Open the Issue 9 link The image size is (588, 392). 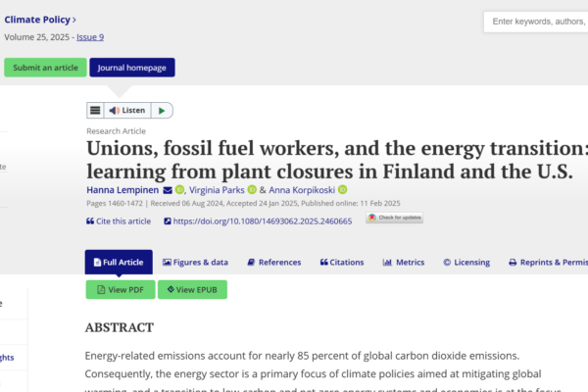click(90, 37)
